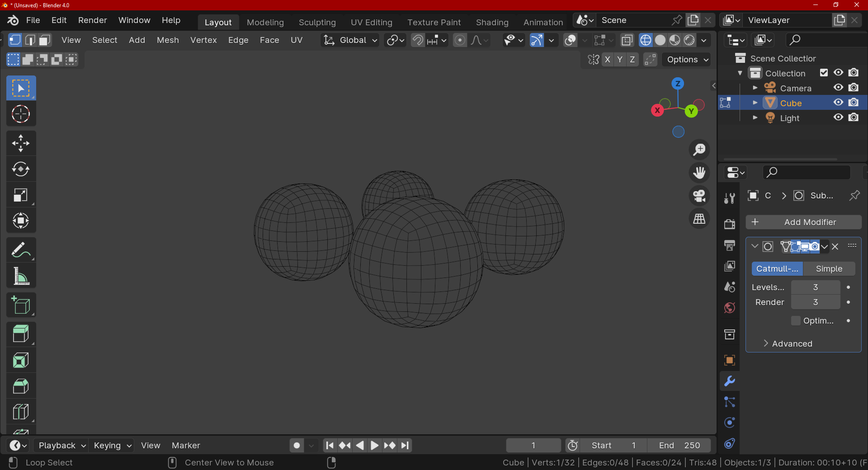Activate the Scale tool

[21, 195]
